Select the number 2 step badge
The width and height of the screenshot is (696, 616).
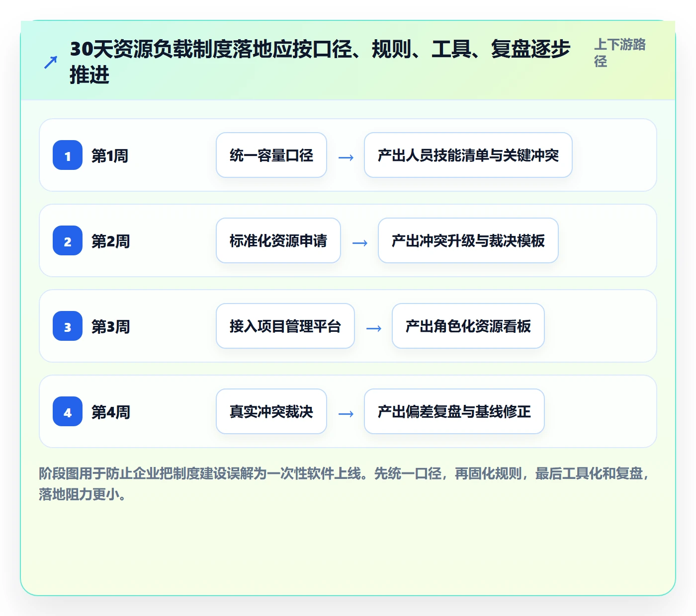pyautogui.click(x=68, y=240)
